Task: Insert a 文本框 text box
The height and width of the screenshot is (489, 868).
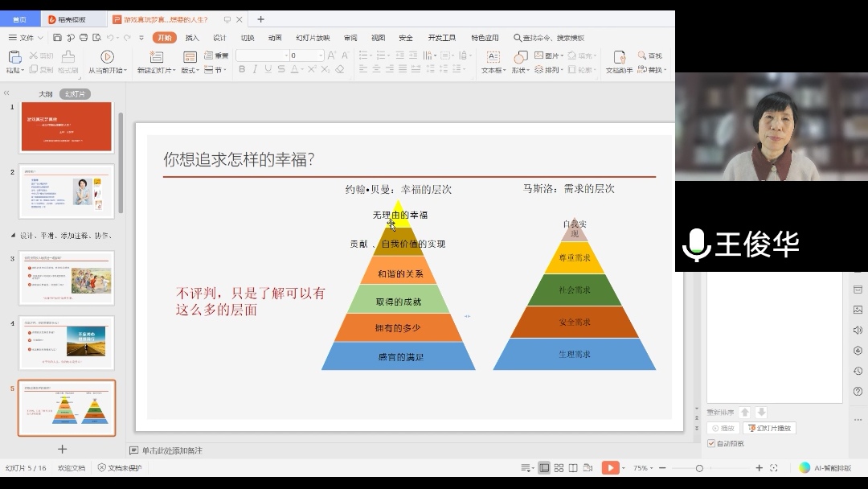Action: pos(493,56)
